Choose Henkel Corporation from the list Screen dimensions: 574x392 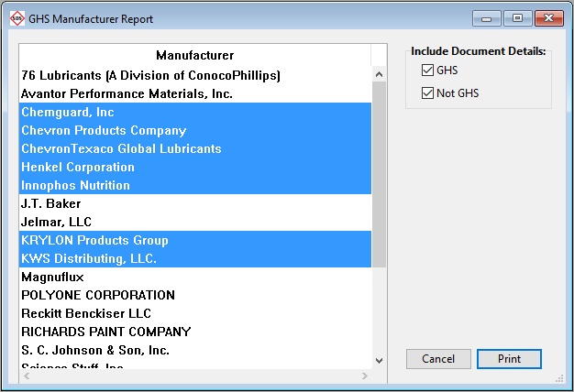click(78, 167)
